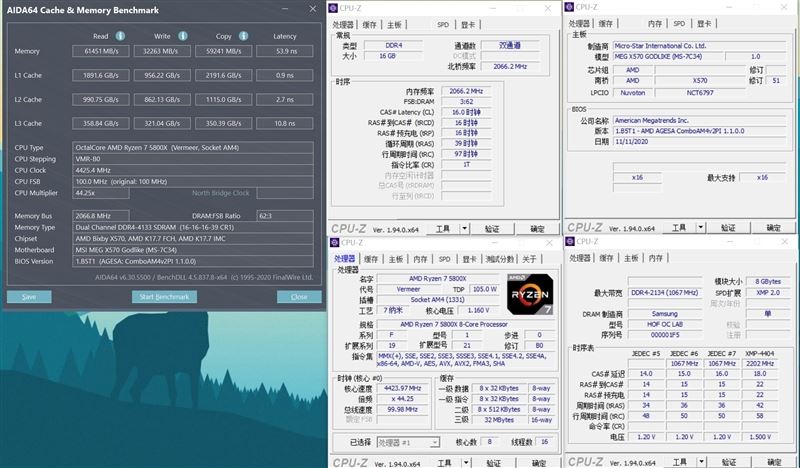Click Memory Type field Dual Channel DDR4-4133

coord(193,227)
